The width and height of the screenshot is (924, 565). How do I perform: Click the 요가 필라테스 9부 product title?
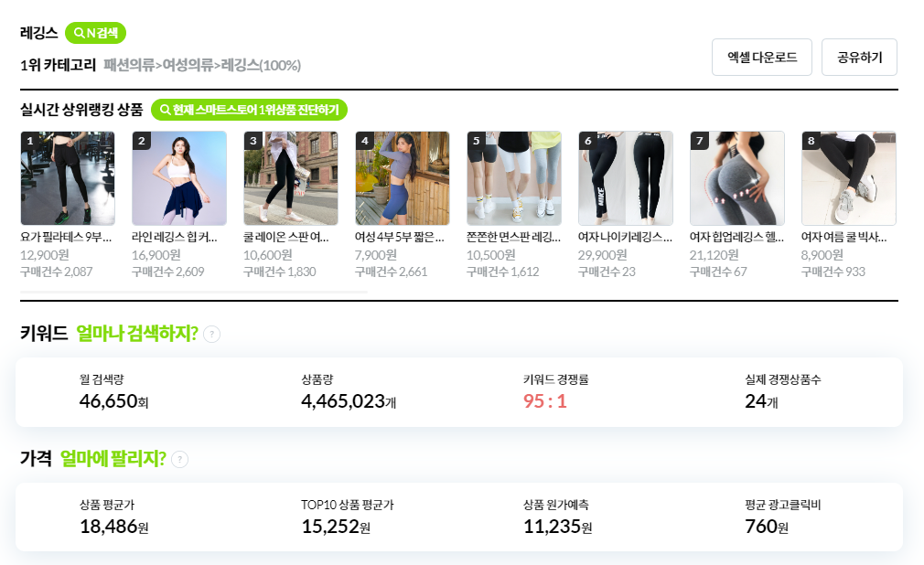(66, 237)
